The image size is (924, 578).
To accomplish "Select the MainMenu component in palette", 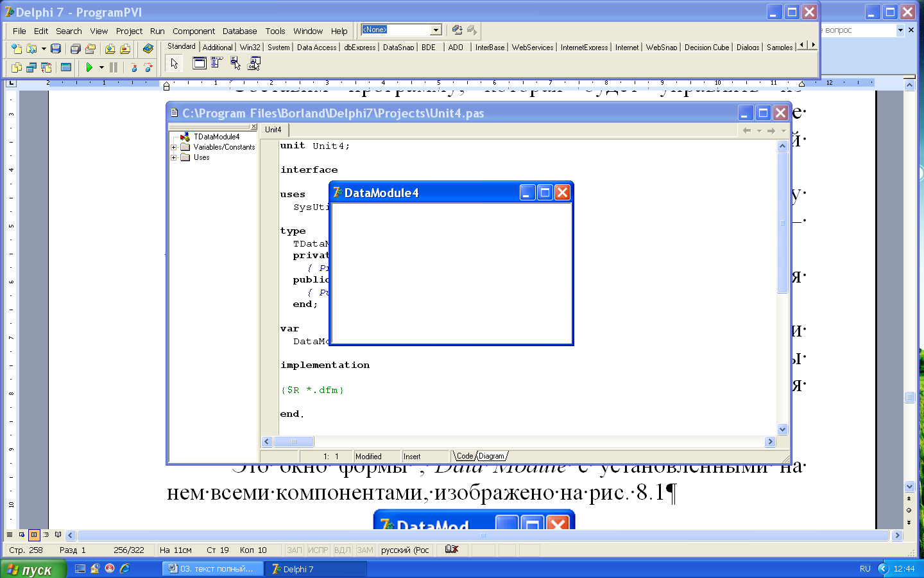I will pos(217,63).
